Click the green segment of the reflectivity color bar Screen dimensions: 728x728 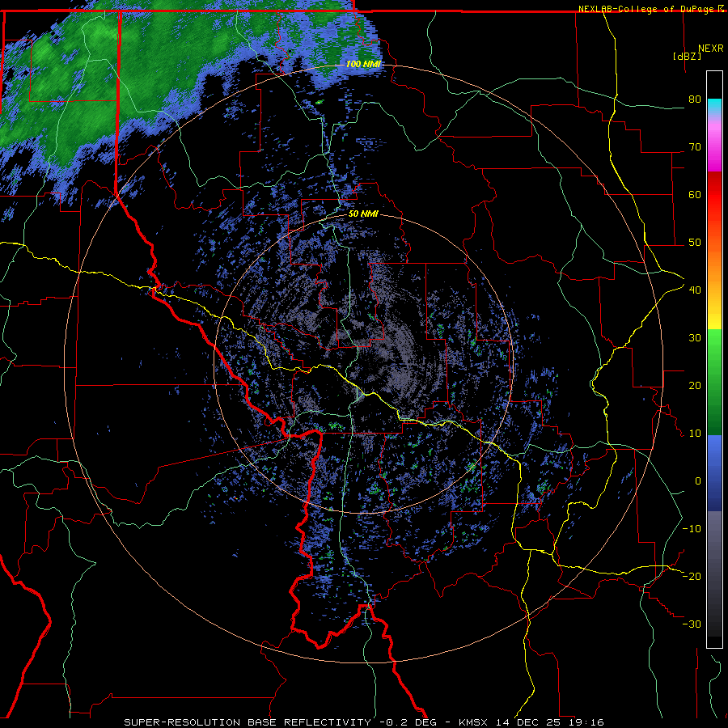(714, 382)
